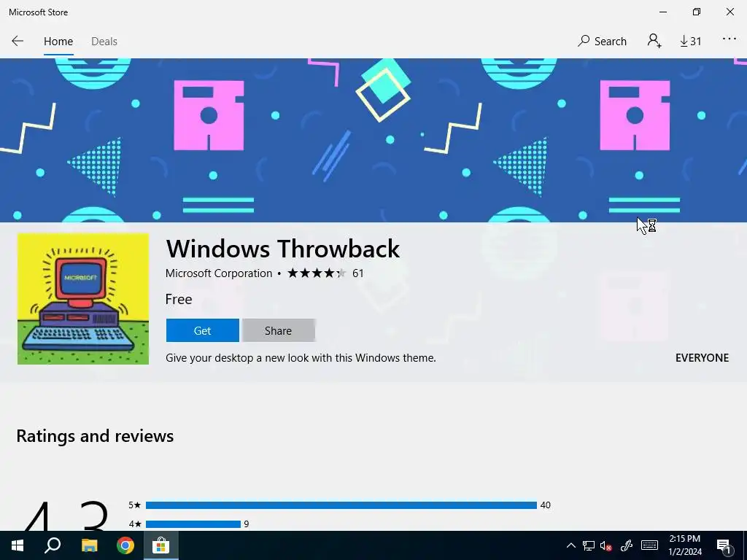Open the Home tab
Viewport: 747px width, 560px height.
(58, 42)
